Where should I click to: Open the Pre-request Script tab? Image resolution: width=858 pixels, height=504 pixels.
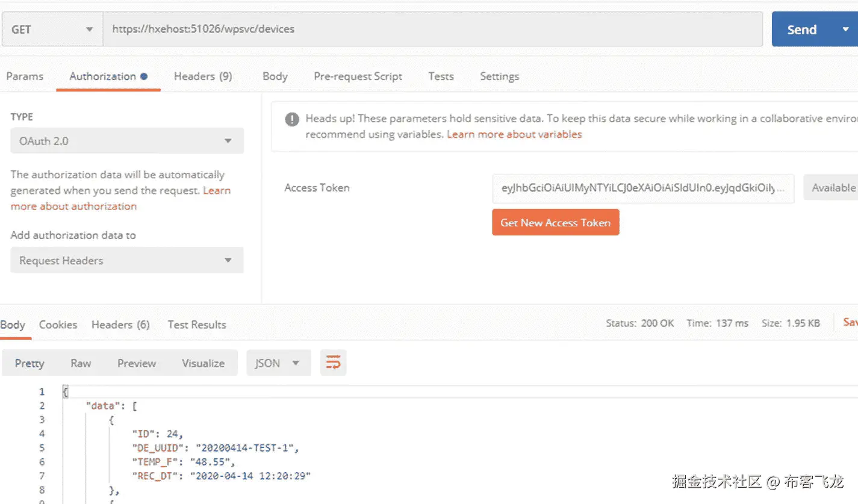point(358,76)
